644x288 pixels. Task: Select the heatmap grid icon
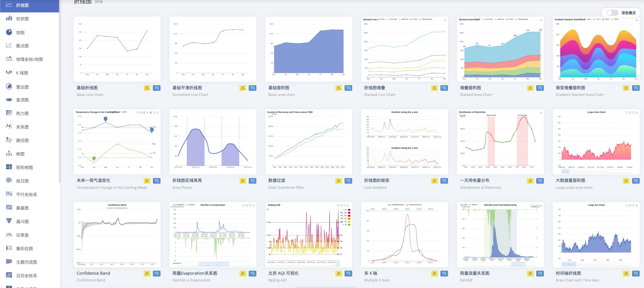[9, 113]
